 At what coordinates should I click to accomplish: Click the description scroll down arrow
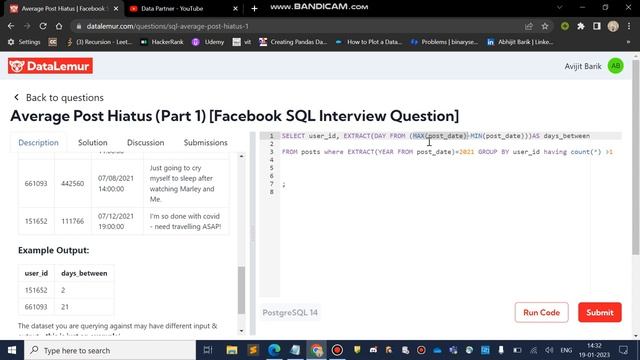click(241, 331)
